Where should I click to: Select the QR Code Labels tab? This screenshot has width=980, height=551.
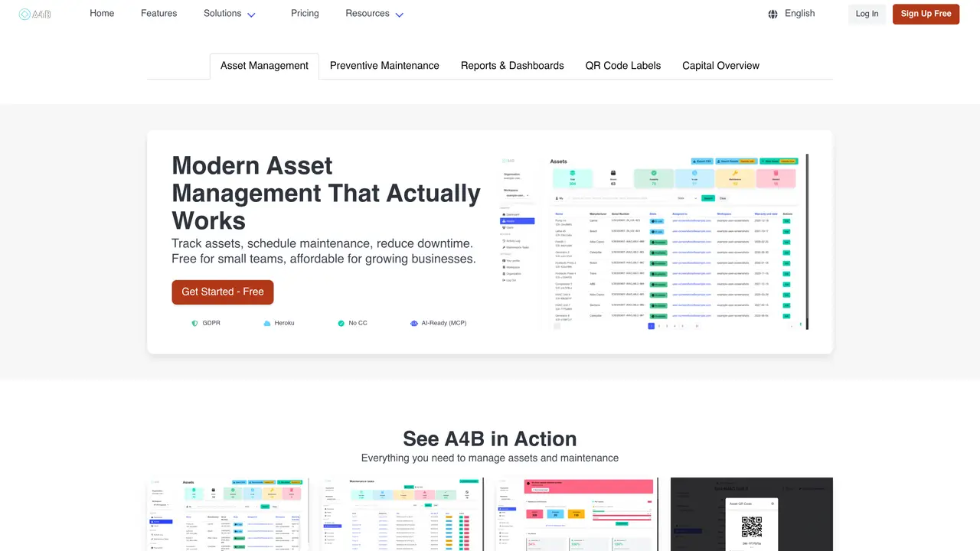pos(623,66)
